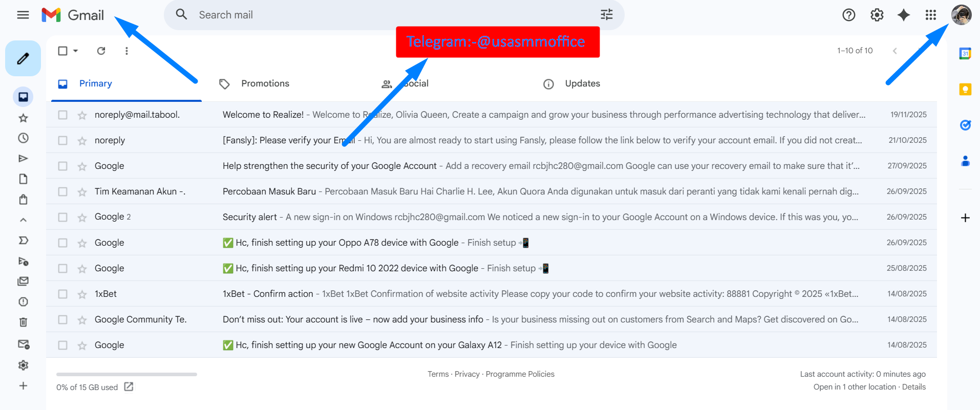
Task: Open Google Keep in the side panel
Action: pyautogui.click(x=965, y=90)
